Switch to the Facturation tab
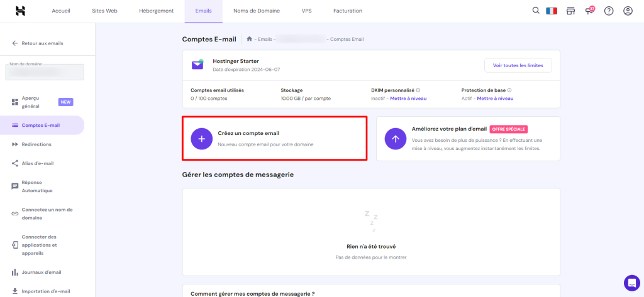Image resolution: width=644 pixels, height=297 pixels. tap(347, 11)
